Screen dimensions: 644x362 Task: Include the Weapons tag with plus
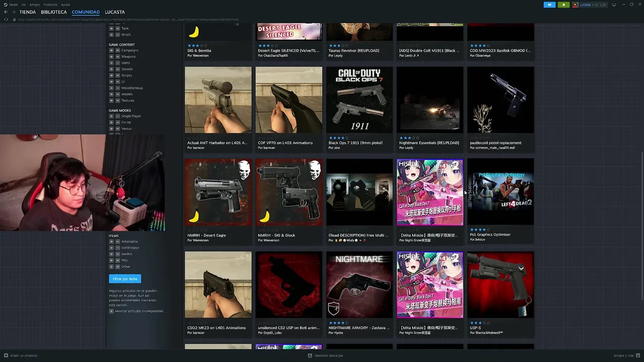click(x=111, y=56)
